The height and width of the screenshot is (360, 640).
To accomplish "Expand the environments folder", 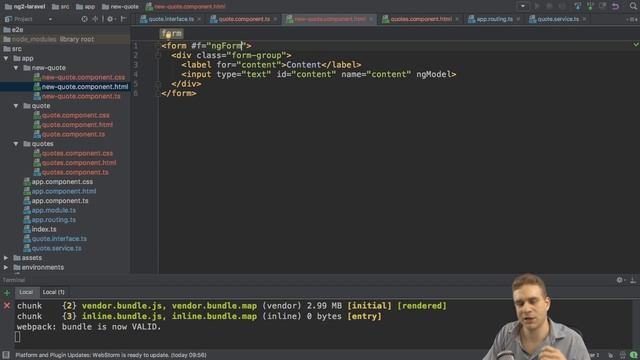I will pos(6,267).
